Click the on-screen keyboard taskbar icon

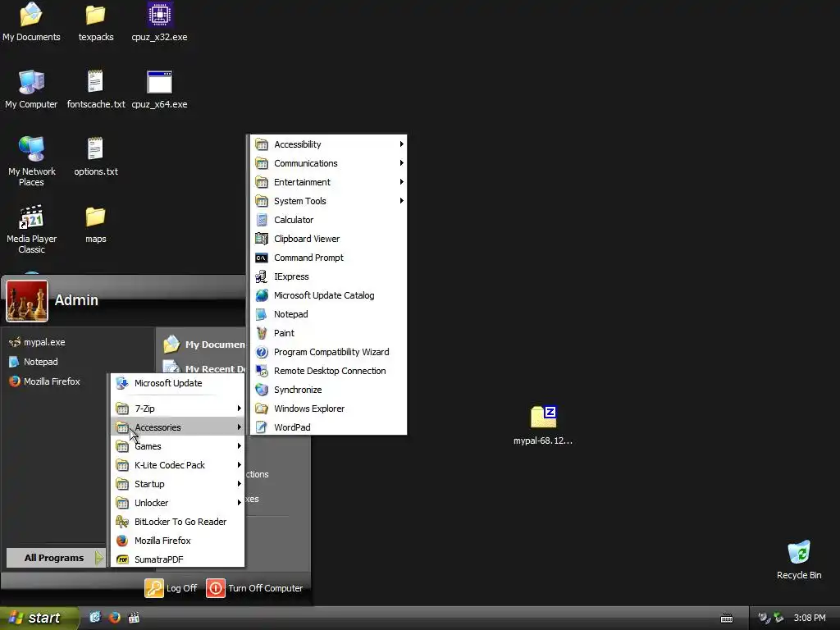click(727, 619)
